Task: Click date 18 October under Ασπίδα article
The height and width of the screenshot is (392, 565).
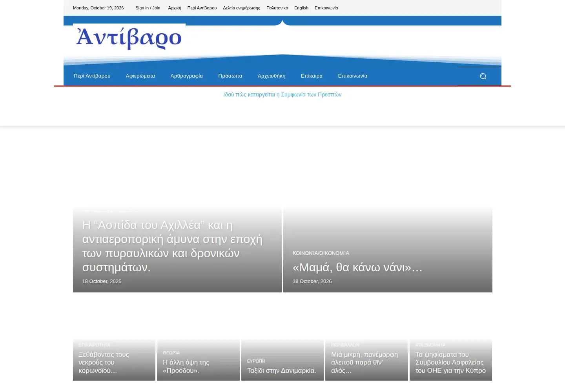Action: pos(102,281)
